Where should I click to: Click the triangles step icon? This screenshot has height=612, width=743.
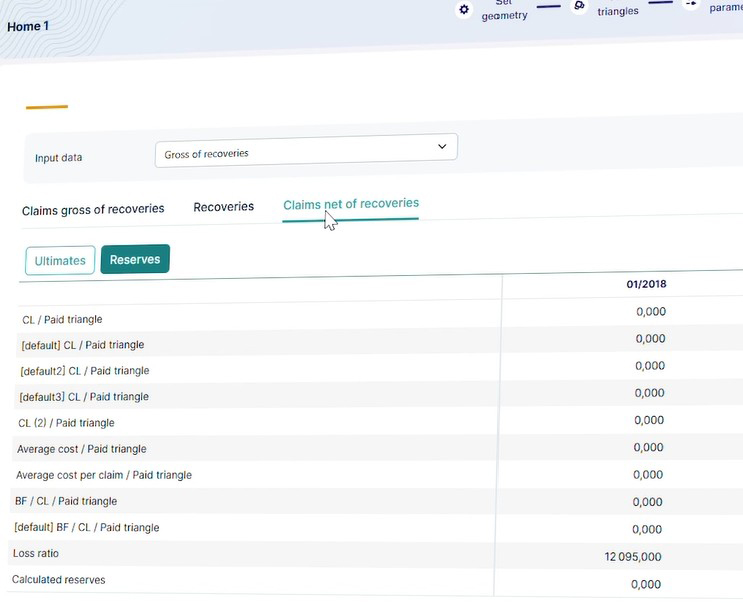coord(579,6)
